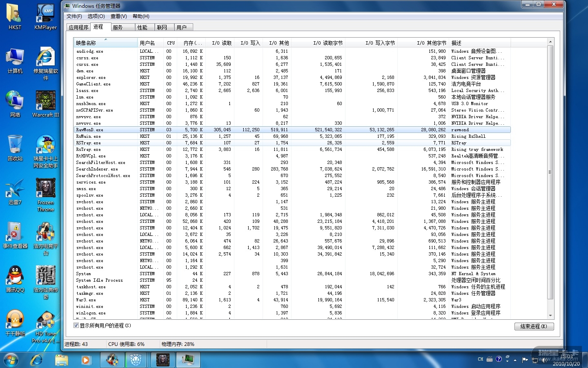
Task: Click the tray volume speaker icon
Action: click(x=543, y=360)
